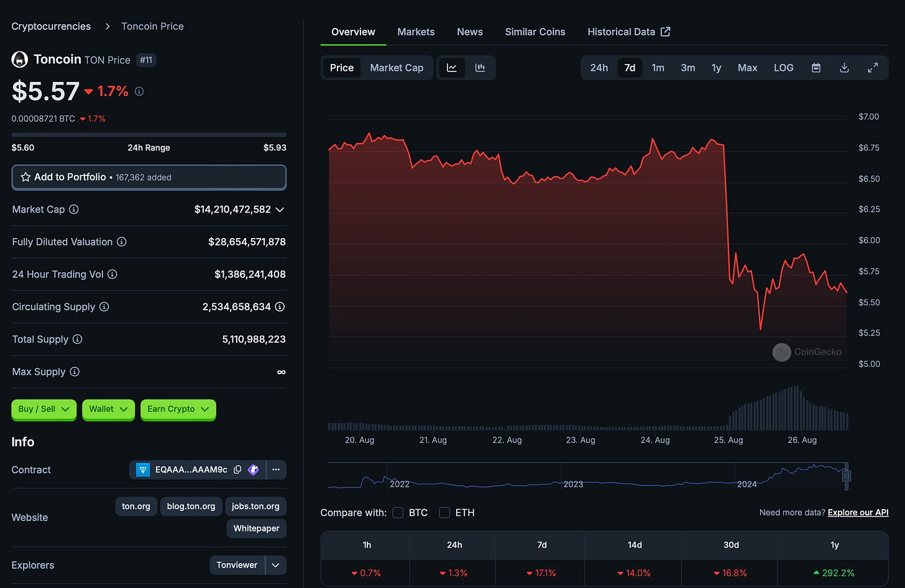Select the 24h time range
The width and height of the screenshot is (905, 588).
click(x=599, y=68)
